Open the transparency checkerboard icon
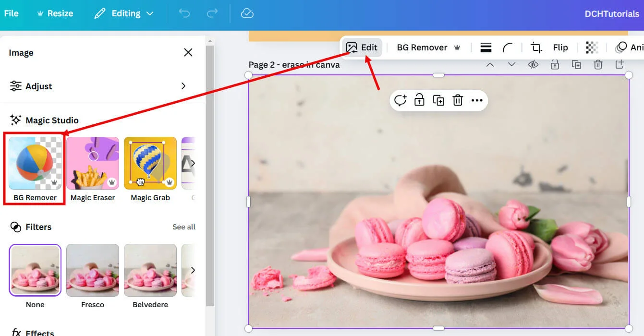This screenshot has height=336, width=644. [592, 47]
